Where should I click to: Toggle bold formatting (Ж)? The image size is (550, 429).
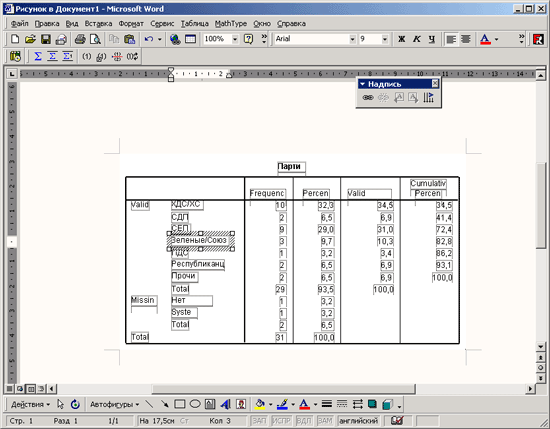[401, 39]
